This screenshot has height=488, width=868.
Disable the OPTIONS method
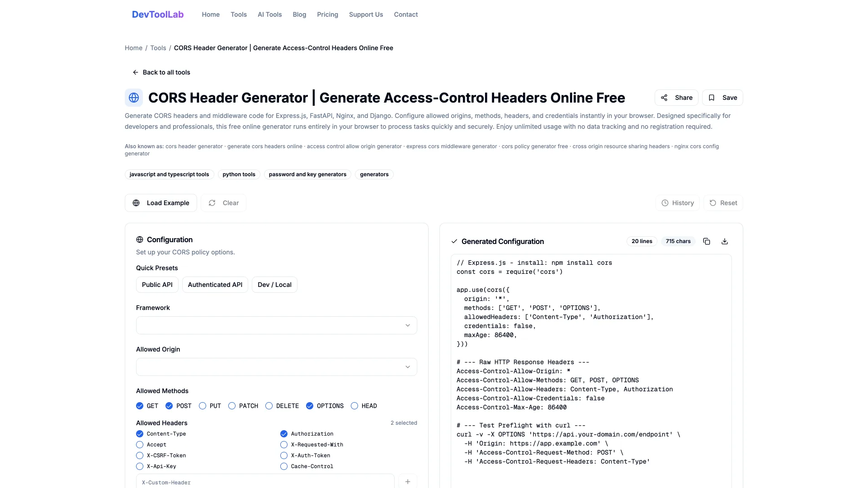coord(310,406)
